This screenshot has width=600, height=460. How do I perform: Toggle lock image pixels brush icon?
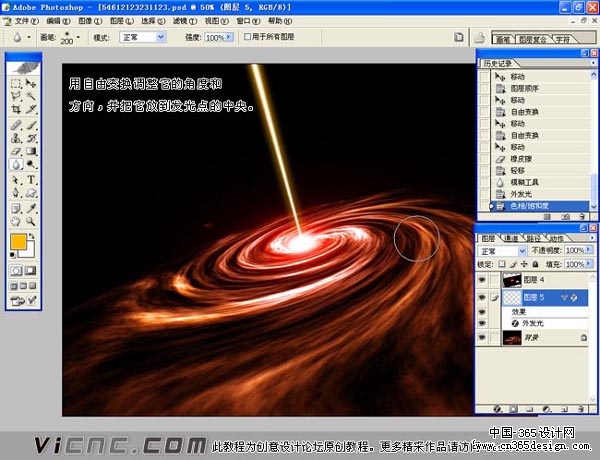513,264
